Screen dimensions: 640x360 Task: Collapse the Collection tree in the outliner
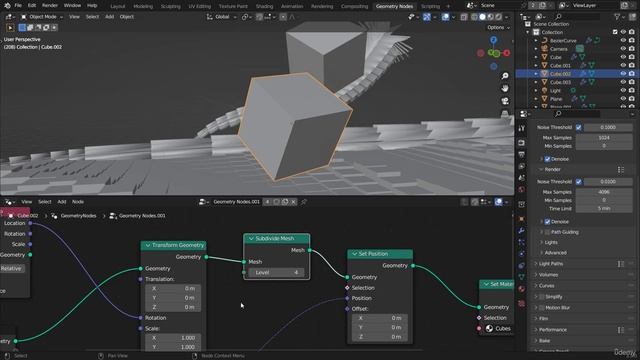[528, 32]
